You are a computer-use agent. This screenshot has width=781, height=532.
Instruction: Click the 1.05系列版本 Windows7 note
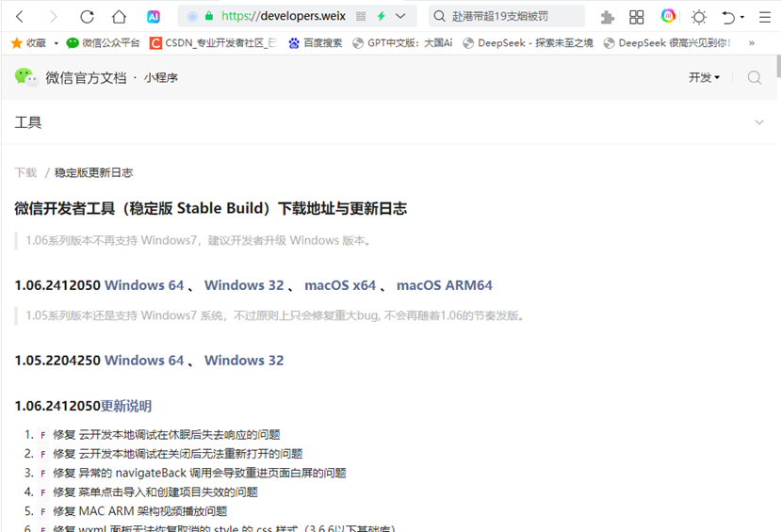275,315
